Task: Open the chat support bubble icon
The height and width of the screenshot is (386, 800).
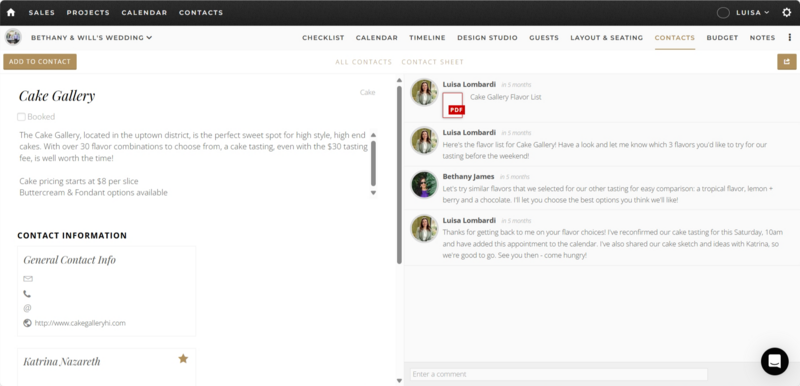Action: 774,361
